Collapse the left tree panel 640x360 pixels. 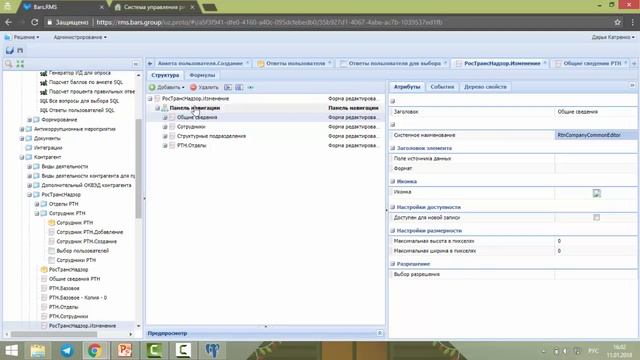pos(136,64)
